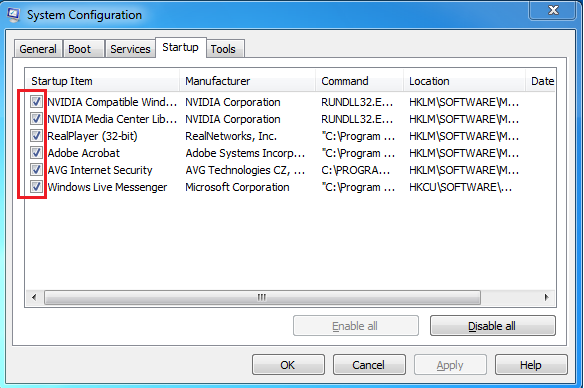This screenshot has height=388, width=584.
Task: Click the Disable all button
Action: point(492,326)
